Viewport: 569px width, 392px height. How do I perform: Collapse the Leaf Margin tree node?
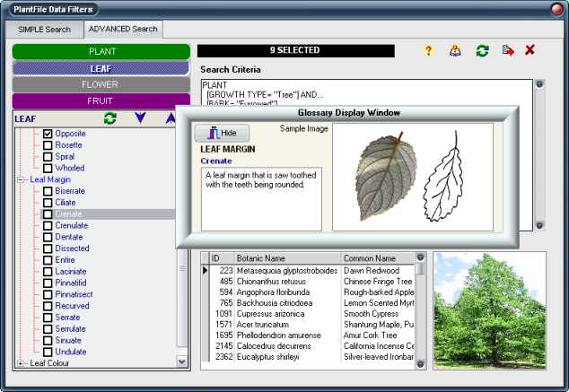[21, 179]
